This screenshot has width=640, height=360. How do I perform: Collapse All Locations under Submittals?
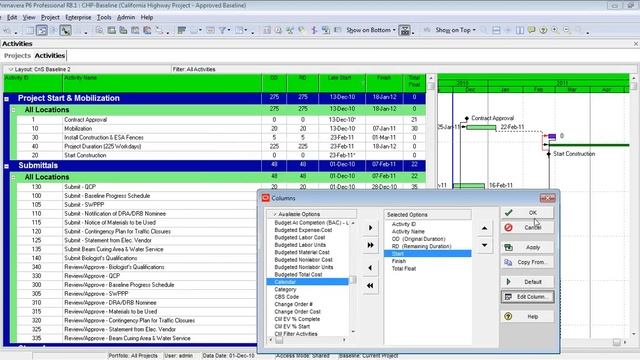click(13, 177)
